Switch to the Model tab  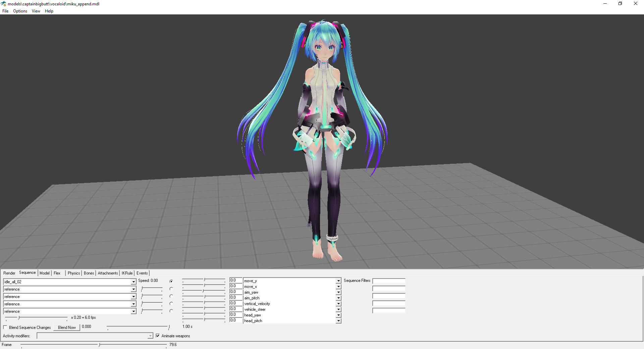pyautogui.click(x=45, y=273)
